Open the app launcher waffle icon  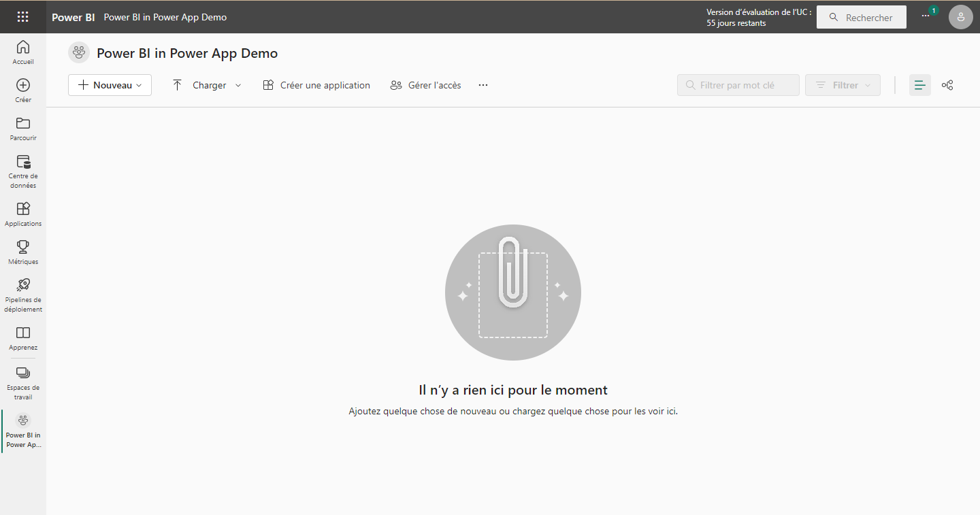pyautogui.click(x=22, y=17)
